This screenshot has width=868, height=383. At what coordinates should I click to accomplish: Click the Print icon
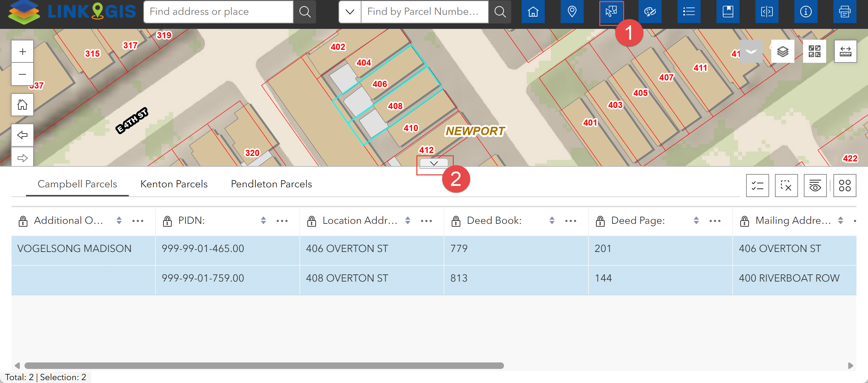click(x=845, y=12)
